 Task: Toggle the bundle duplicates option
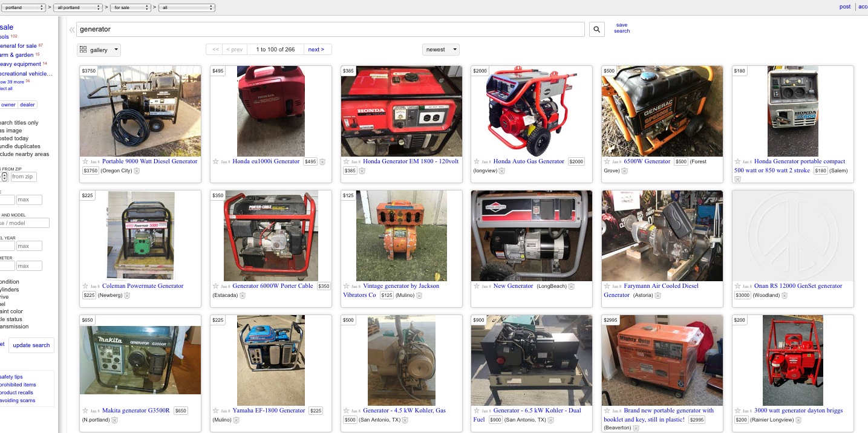pos(20,146)
